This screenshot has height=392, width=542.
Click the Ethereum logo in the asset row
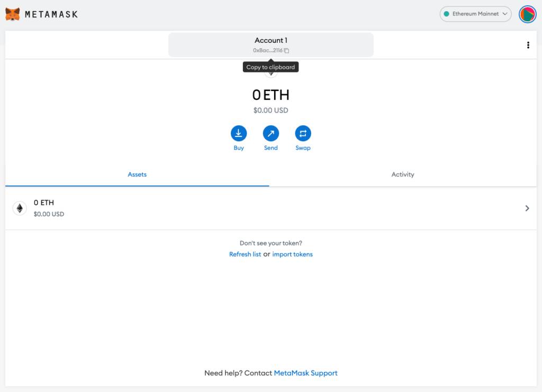(20, 208)
